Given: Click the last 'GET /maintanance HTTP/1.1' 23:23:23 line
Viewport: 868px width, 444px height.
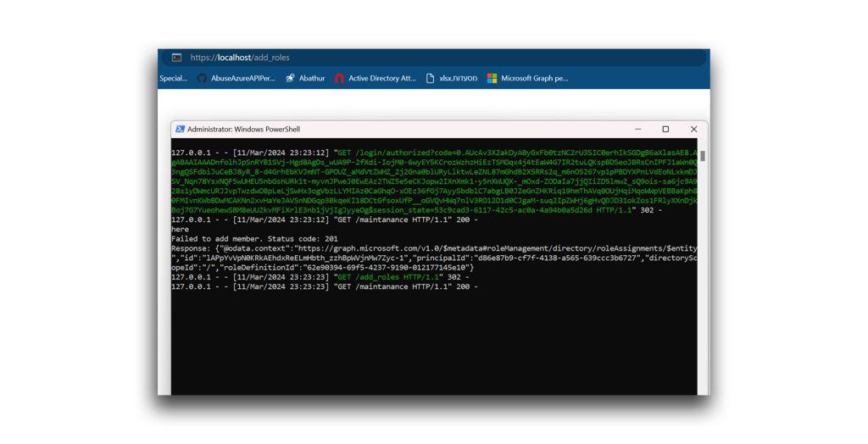Looking at the screenshot, I should click(325, 286).
